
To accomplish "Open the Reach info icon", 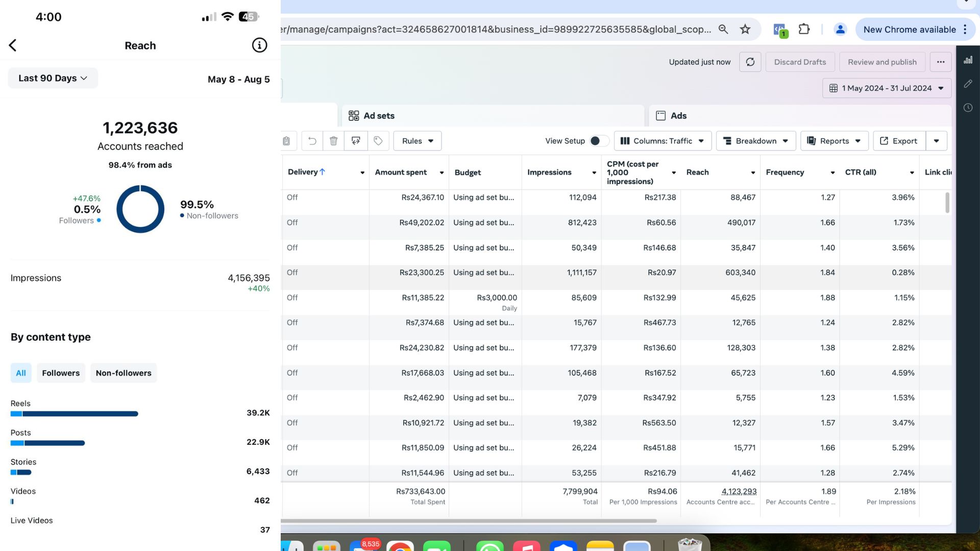I will pyautogui.click(x=259, y=45).
